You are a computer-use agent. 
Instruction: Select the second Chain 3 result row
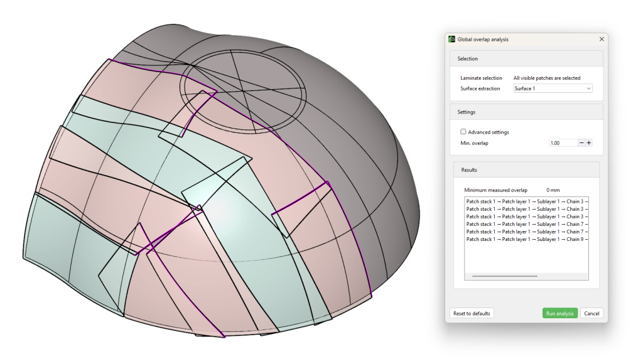coord(526,209)
